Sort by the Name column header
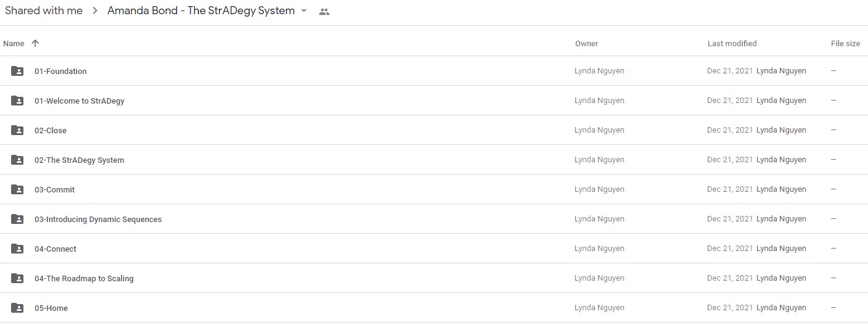The width and height of the screenshot is (868, 330). pos(14,43)
